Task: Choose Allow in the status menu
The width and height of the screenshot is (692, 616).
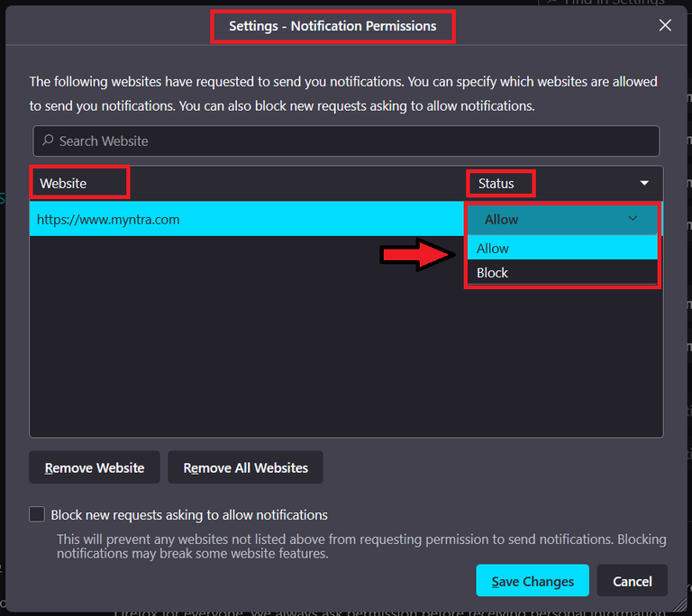Action: (x=562, y=248)
